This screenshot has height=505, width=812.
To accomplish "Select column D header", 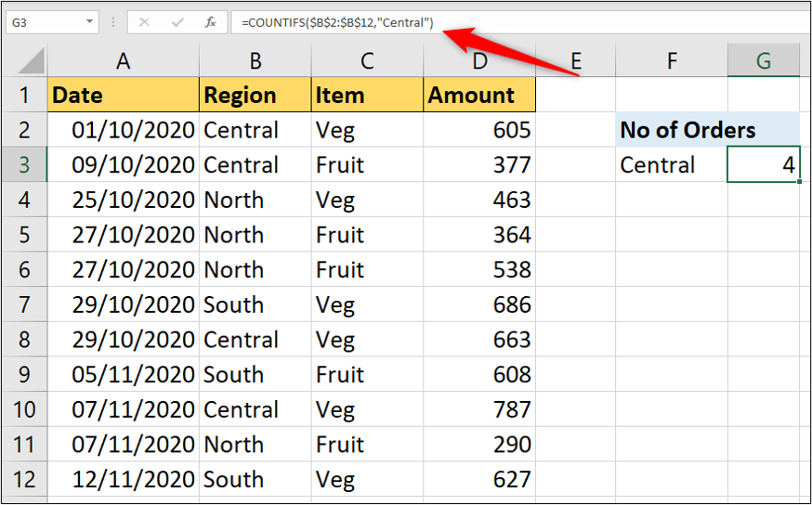I will pos(479,61).
